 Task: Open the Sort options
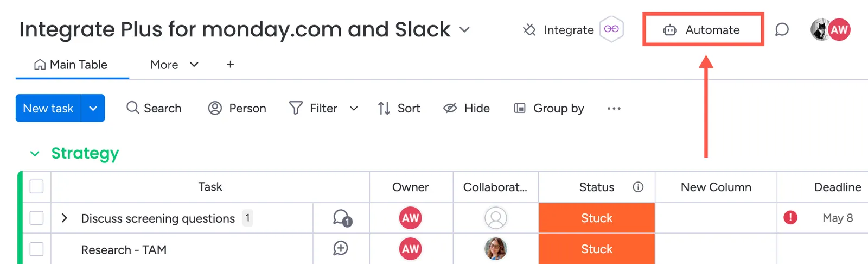click(x=399, y=108)
